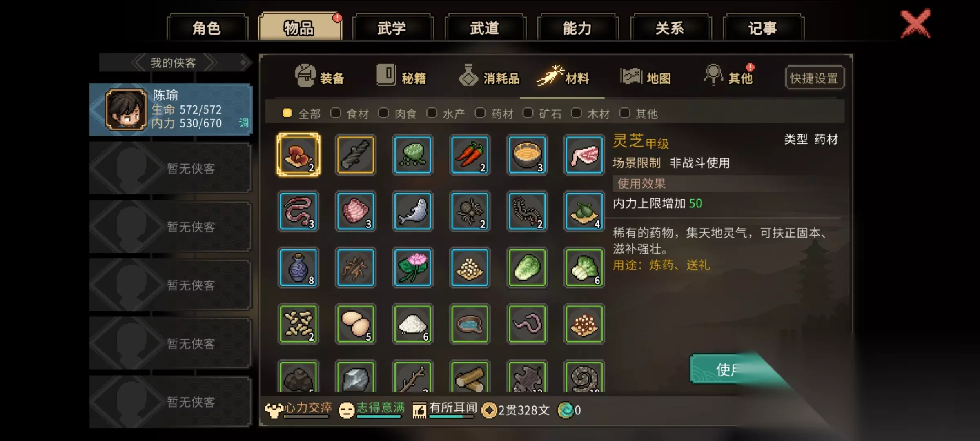Select the red chili peppers item
This screenshot has width=980, height=441.
pos(470,155)
